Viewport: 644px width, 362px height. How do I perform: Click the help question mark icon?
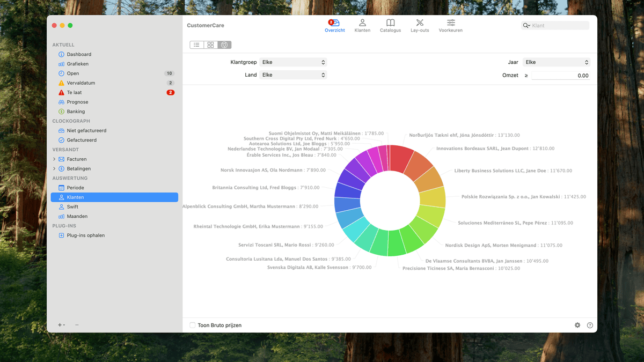coord(590,325)
